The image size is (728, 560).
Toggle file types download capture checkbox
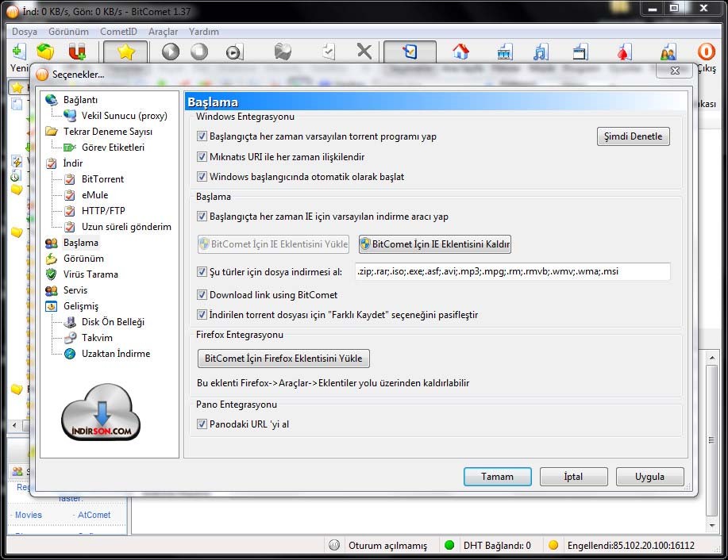coord(202,271)
